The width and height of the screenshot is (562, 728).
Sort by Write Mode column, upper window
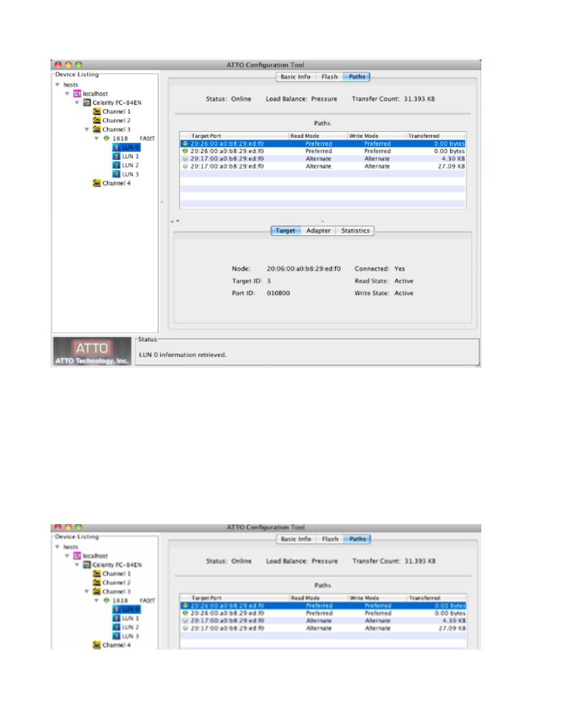point(377,136)
